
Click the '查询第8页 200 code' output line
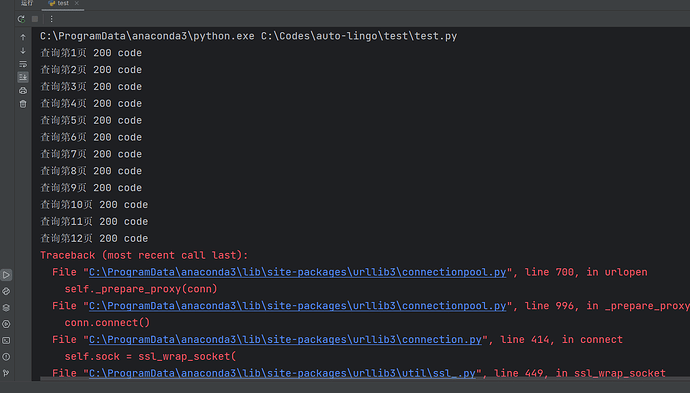coord(91,171)
